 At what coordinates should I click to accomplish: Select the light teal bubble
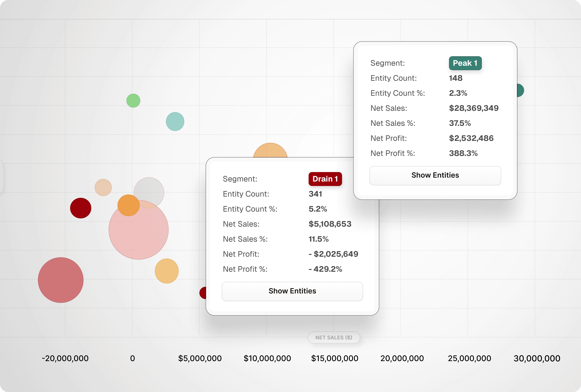[x=175, y=122]
